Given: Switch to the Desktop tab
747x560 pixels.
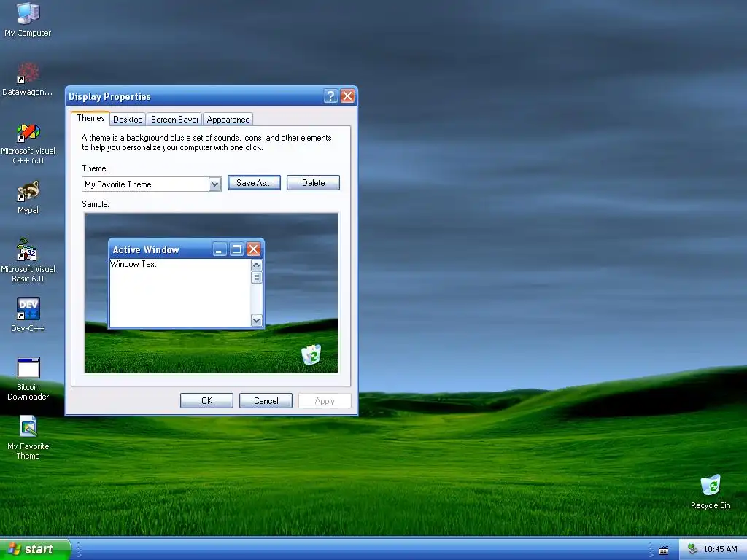Looking at the screenshot, I should (128, 120).
